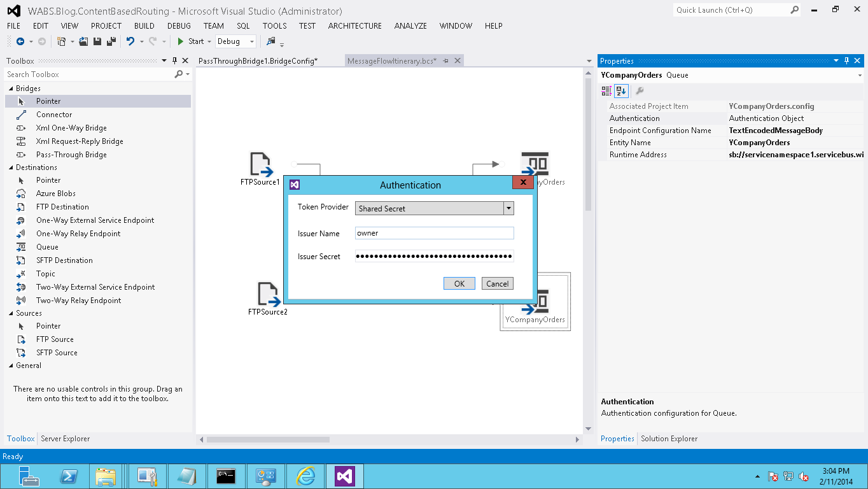Select Xml Request-Reply Bridge toolbox item
Viewport: 868px width, 489px height.
coord(80,141)
